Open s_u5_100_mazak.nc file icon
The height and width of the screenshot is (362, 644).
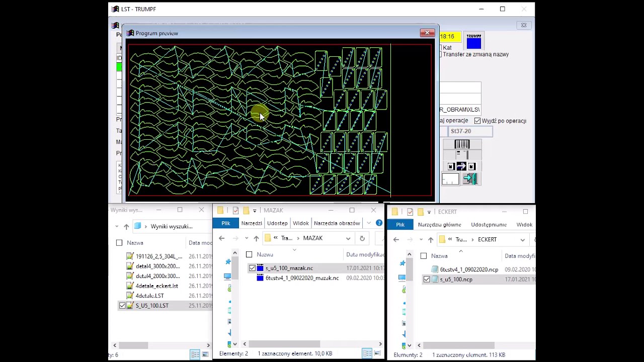(260, 268)
